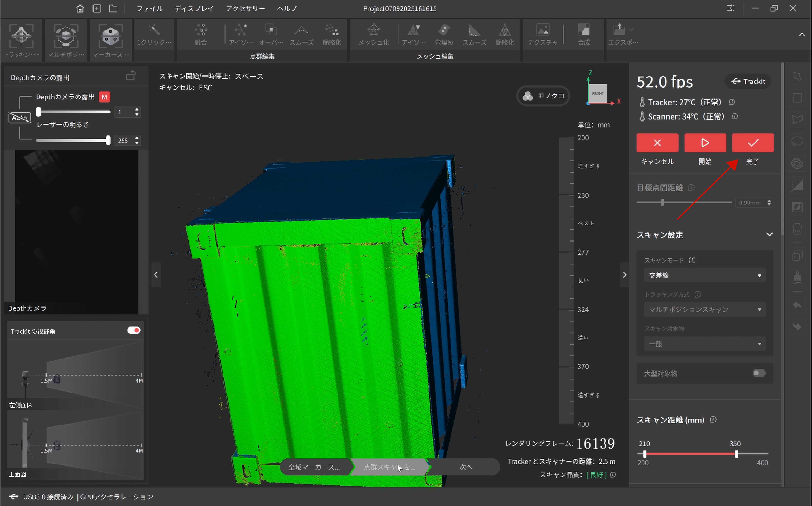The image size is (812, 506).
Task: Click the Next (次へ) step button
Action: 465,467
